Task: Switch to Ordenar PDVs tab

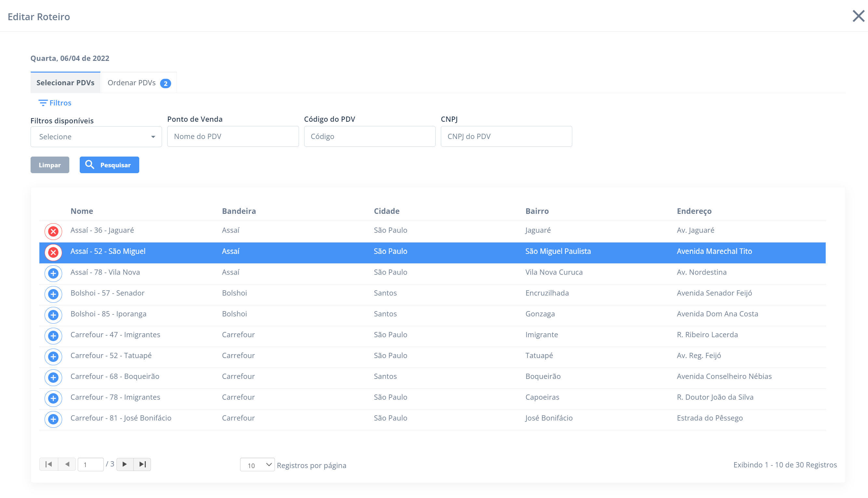Action: tap(139, 83)
